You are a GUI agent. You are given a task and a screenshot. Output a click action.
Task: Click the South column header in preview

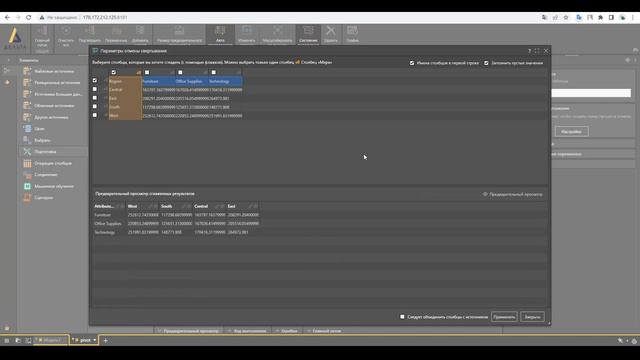click(176, 206)
